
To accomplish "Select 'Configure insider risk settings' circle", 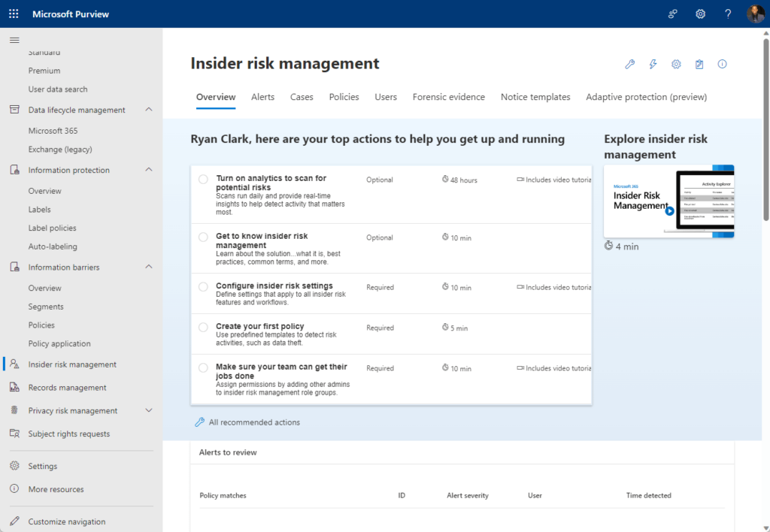I will tap(203, 286).
